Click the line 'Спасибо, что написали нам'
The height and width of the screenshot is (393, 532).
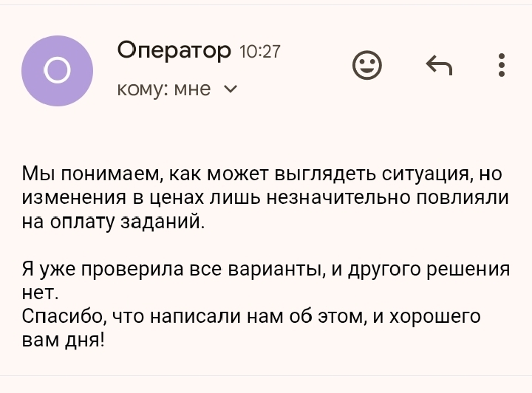pyautogui.click(x=251, y=317)
